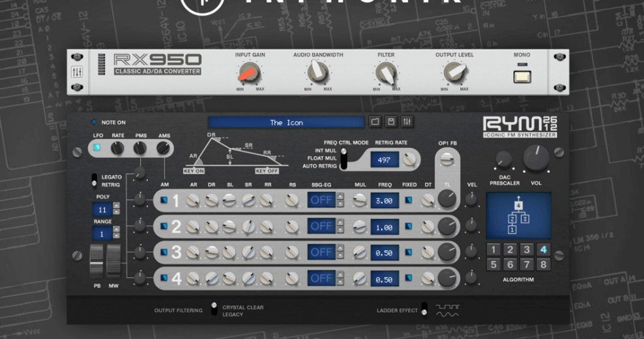644x339 pixels.
Task: Open the RYM2612 settings sliders icon
Action: point(407,121)
